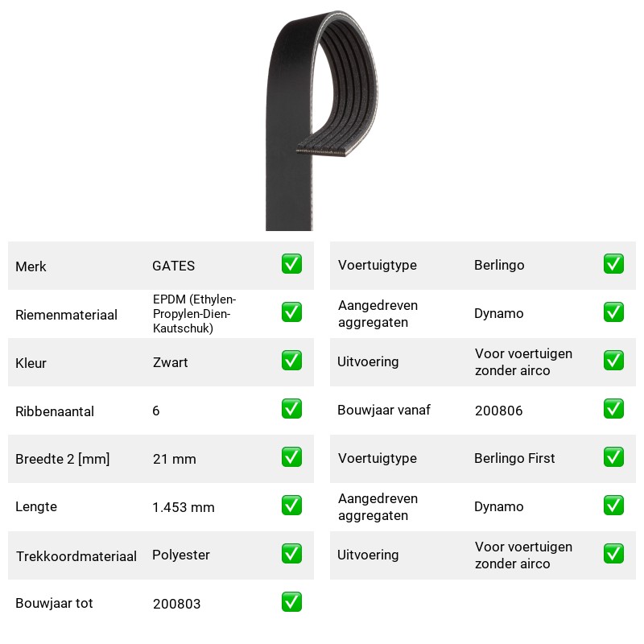
Task: Click the checkmark for Bouwjaar tot 200803
Action: pyautogui.click(x=291, y=601)
